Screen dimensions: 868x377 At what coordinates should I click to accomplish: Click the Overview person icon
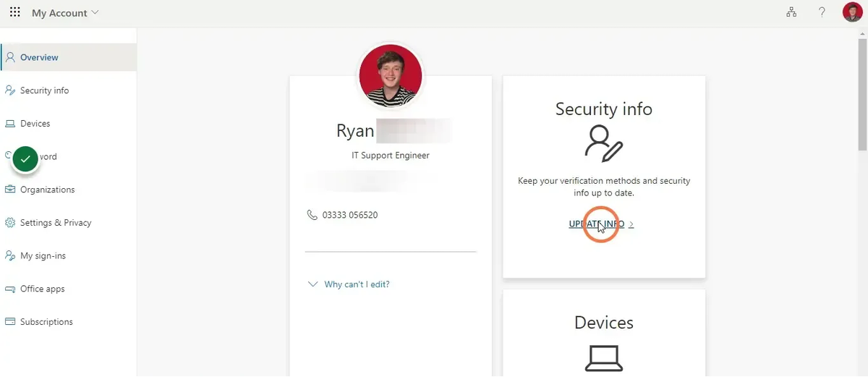pyautogui.click(x=10, y=57)
